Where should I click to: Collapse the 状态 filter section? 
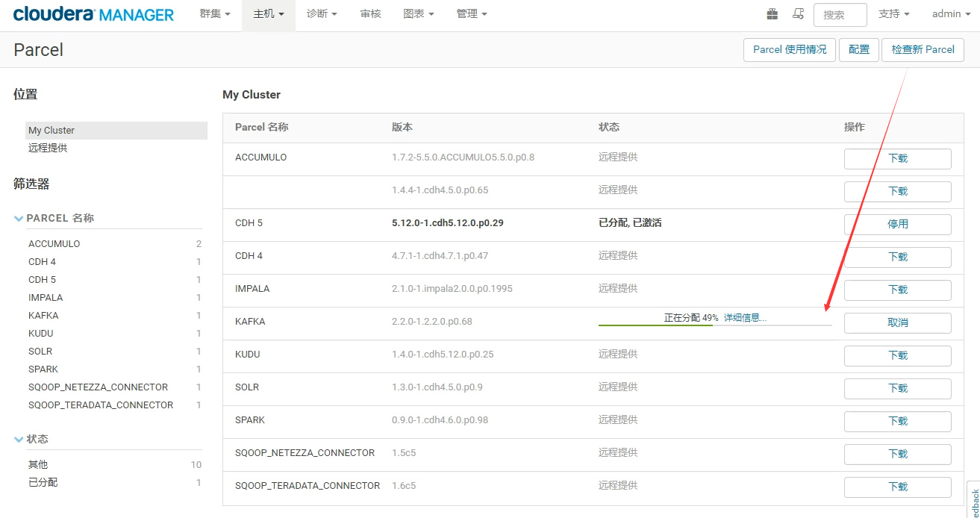31,439
